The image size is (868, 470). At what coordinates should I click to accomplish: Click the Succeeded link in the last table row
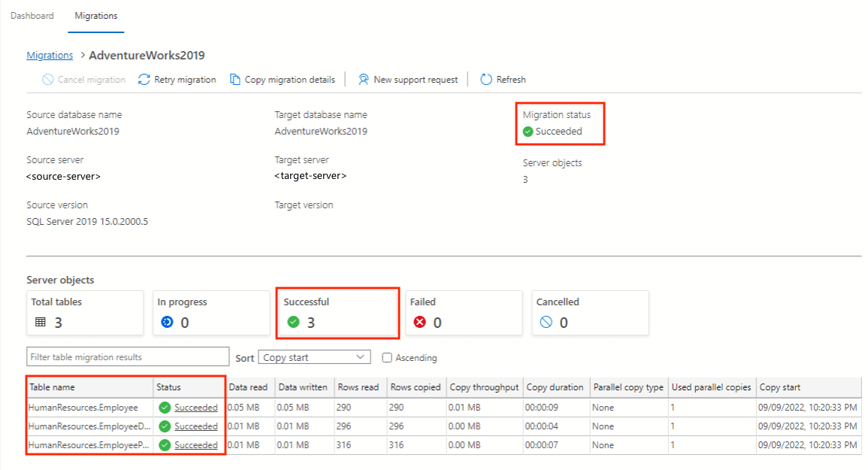click(x=196, y=445)
